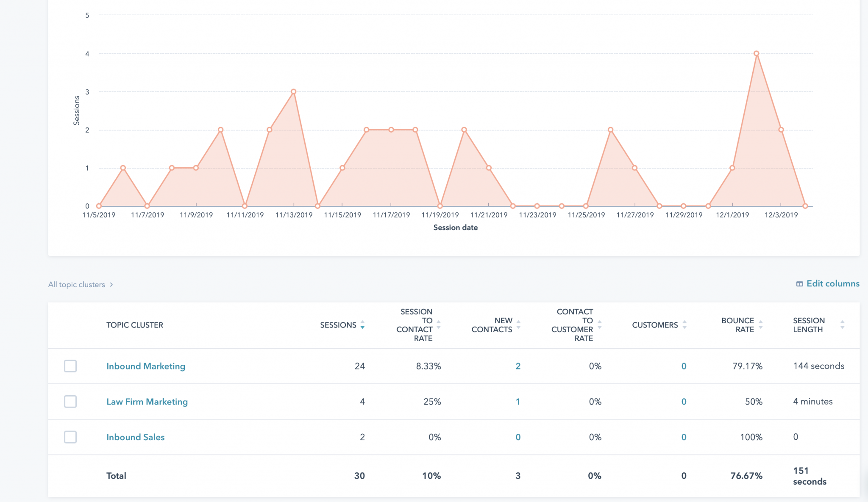Open the Inbound Sales topic cluster
This screenshot has height=502, width=868.
click(x=135, y=437)
